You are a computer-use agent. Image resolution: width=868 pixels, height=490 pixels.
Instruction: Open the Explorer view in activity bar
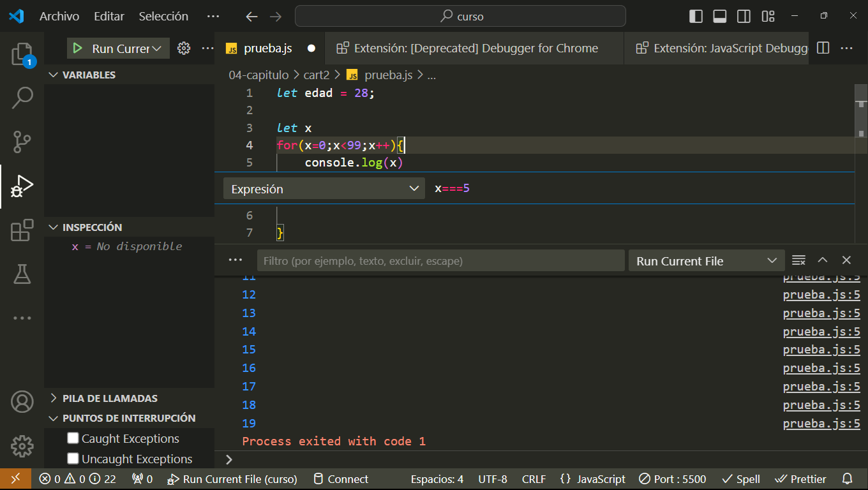pos(22,55)
